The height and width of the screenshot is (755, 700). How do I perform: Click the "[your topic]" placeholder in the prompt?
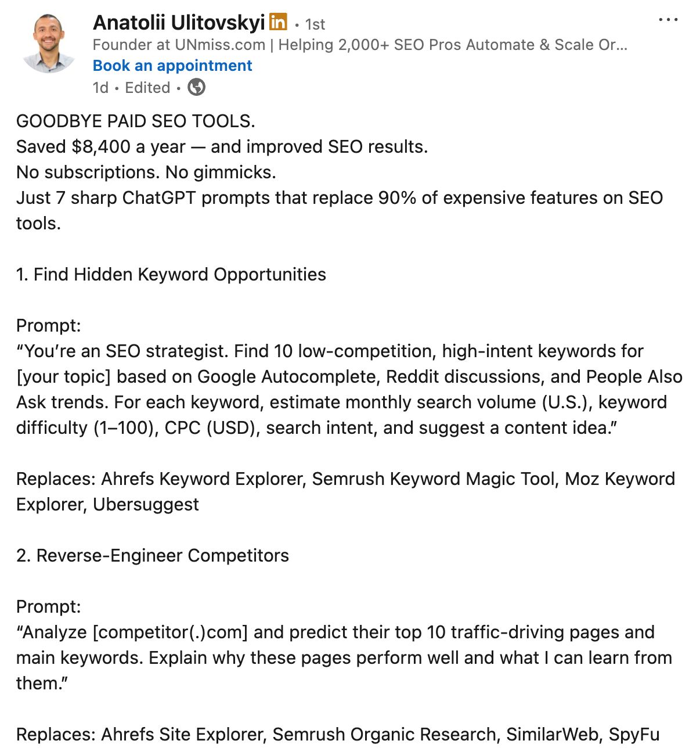(63, 376)
